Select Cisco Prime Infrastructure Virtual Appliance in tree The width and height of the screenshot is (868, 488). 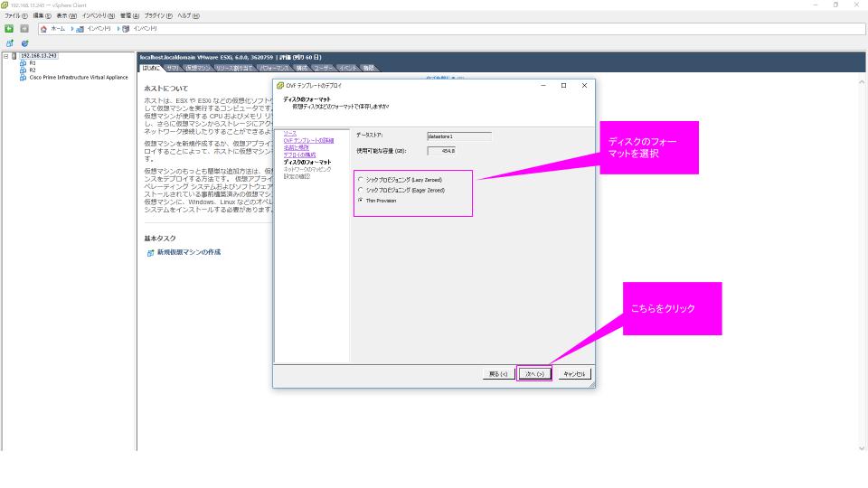coord(79,78)
